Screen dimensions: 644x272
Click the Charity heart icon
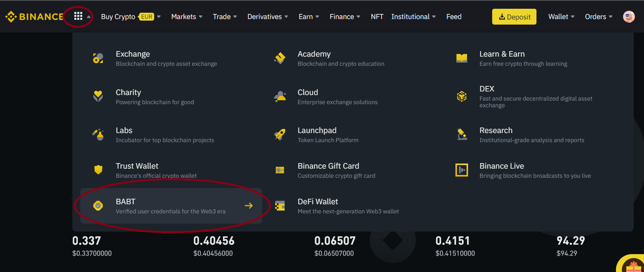click(x=98, y=96)
